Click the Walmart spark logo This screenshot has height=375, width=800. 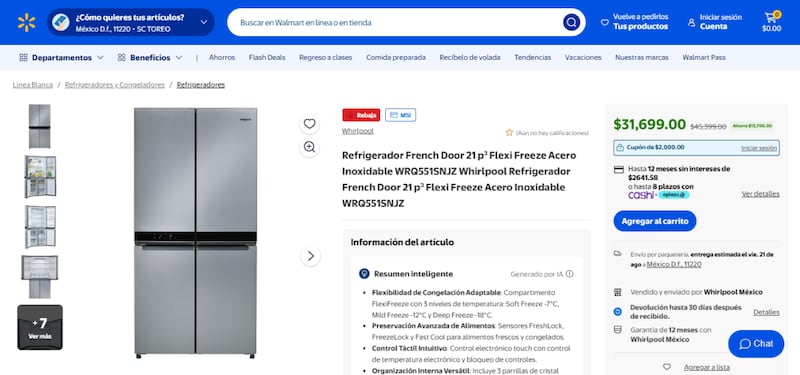[x=27, y=22]
